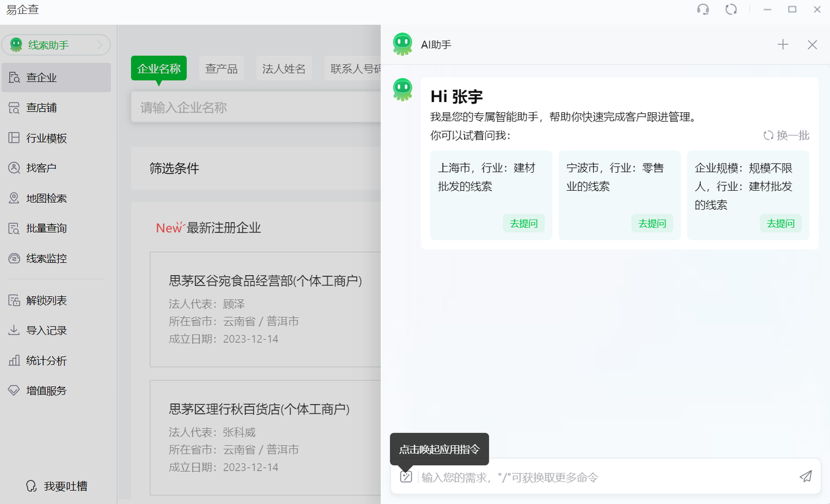Click 换一批 to refresh suggestions
The image size is (830, 504).
point(786,135)
